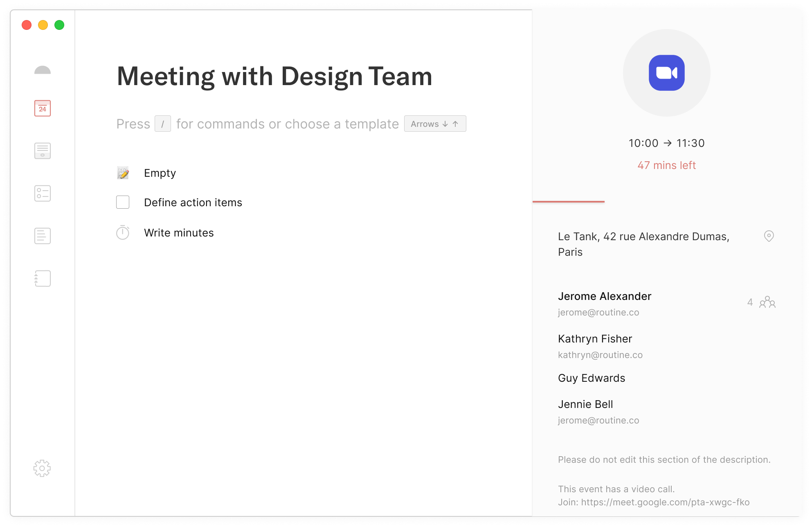Check the Define action items checkbox
Image resolution: width=812 pixels, height=527 pixels.
tap(123, 202)
